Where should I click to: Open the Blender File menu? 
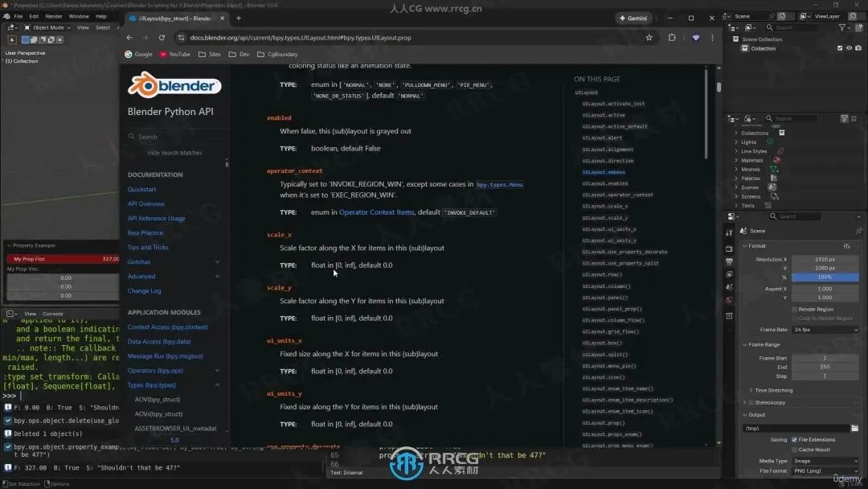(18, 17)
